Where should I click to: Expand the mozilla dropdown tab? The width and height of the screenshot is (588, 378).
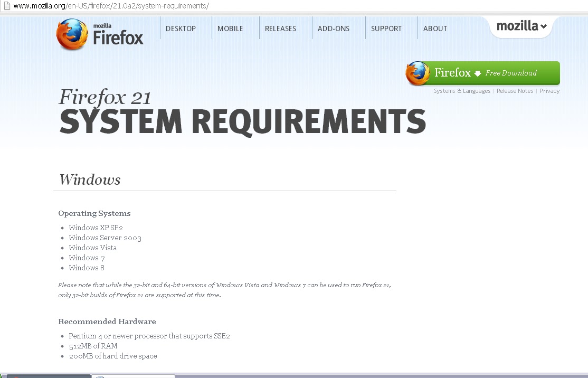521,26
